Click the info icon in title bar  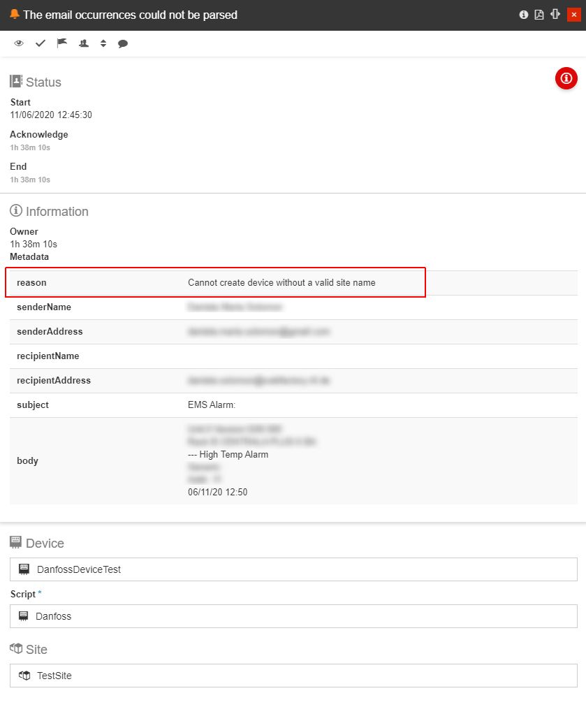(523, 15)
